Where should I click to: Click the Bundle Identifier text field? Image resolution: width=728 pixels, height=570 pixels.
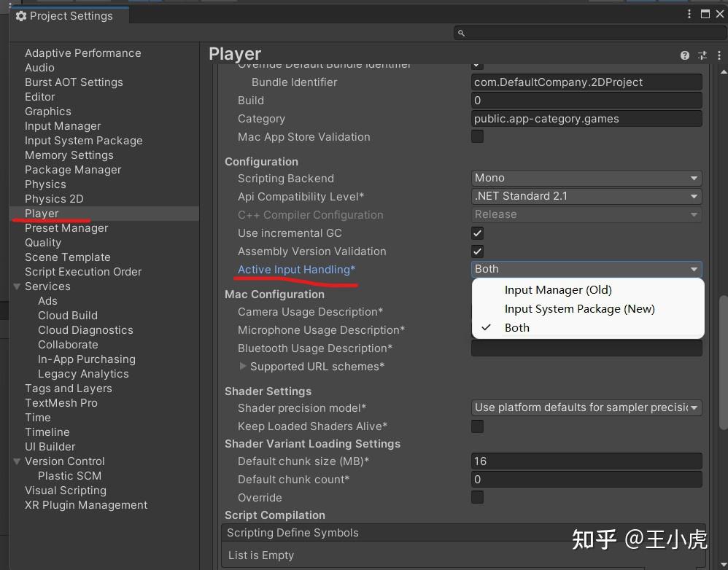point(586,82)
